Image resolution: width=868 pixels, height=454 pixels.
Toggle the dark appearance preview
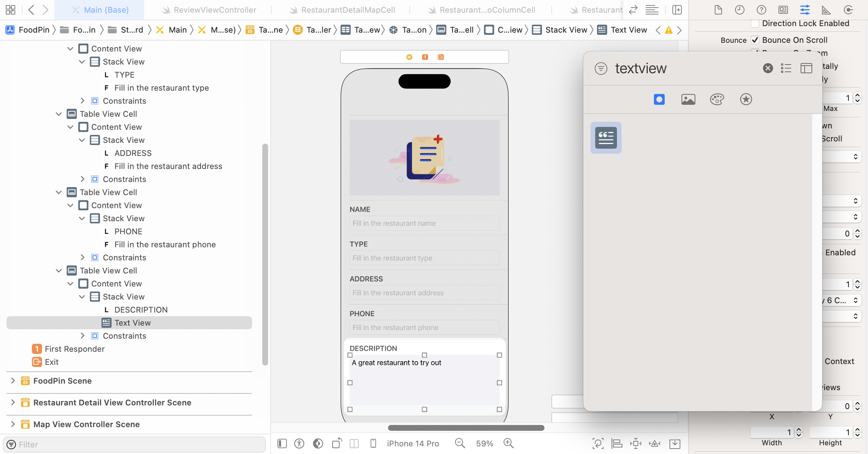click(x=318, y=443)
